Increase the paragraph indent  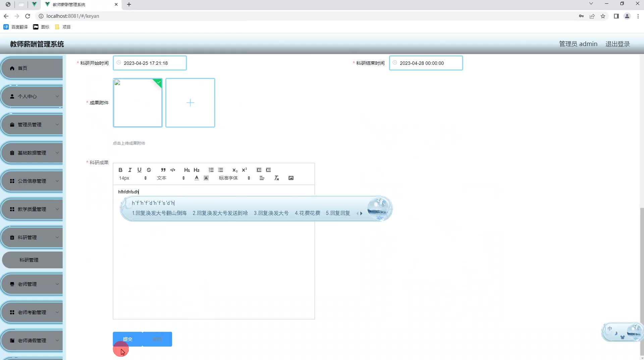coord(268,170)
